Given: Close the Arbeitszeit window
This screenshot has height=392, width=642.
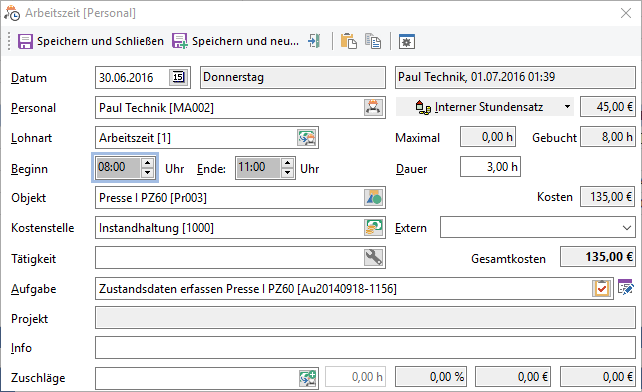Looking at the screenshot, I should coord(626,13).
